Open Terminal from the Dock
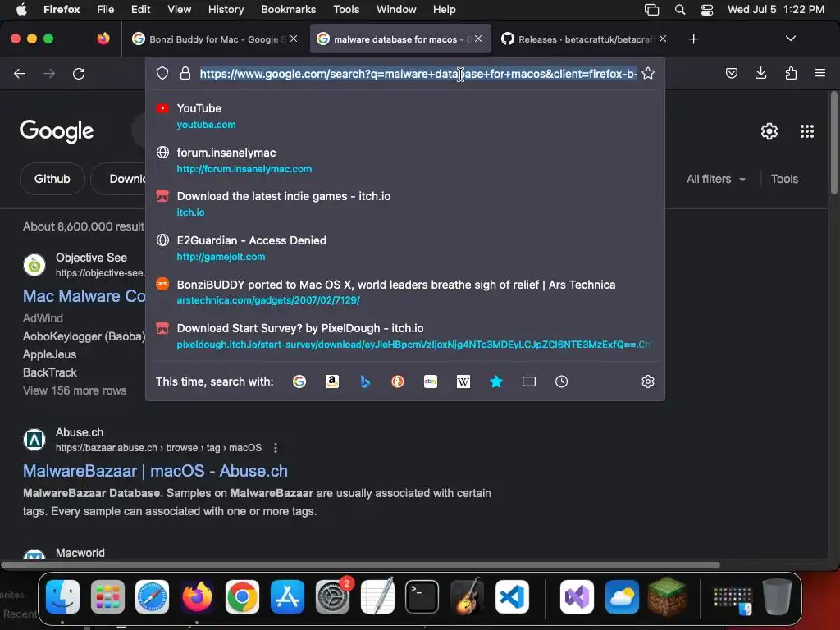 coord(422,596)
